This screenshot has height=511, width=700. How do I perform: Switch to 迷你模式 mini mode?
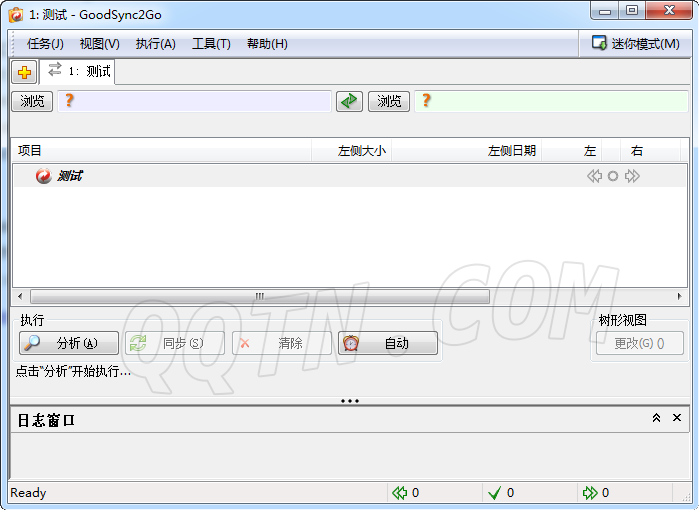pyautogui.click(x=635, y=43)
